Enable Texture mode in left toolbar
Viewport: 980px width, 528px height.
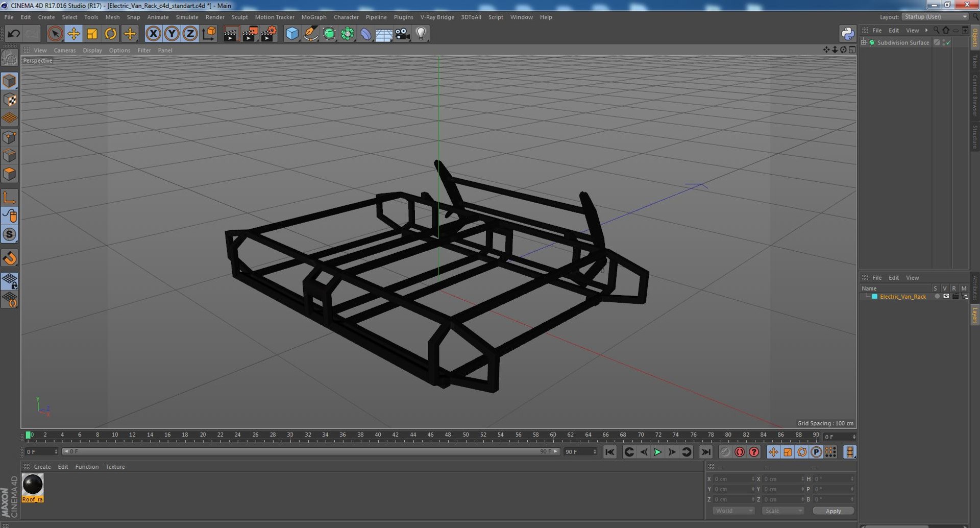tap(10, 100)
